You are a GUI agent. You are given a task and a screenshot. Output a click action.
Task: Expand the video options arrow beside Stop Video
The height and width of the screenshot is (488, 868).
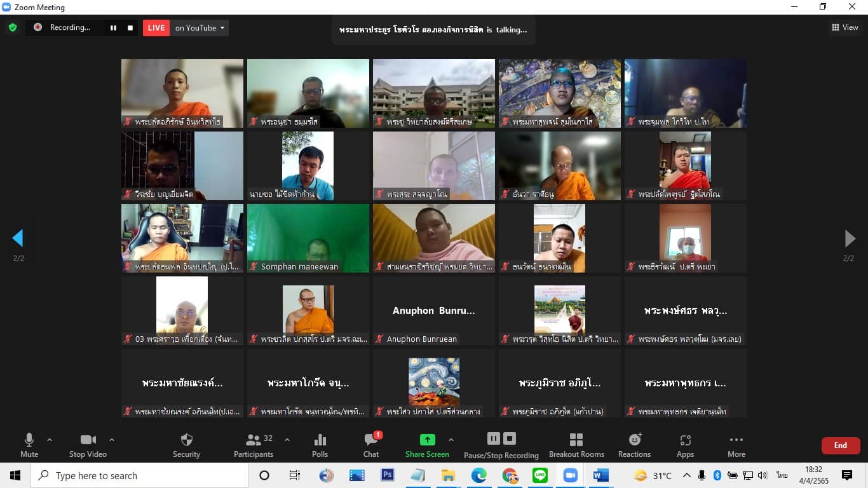[x=112, y=440]
